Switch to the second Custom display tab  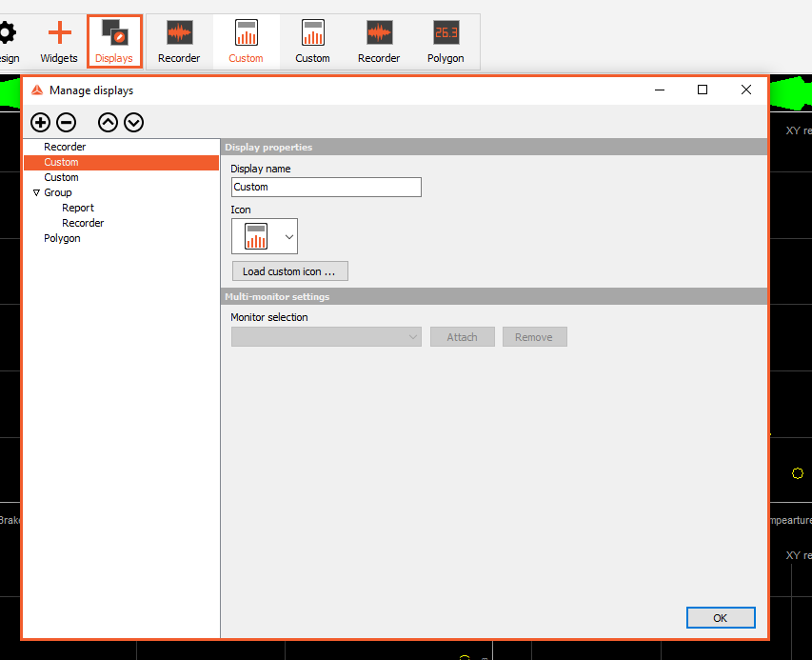(313, 42)
